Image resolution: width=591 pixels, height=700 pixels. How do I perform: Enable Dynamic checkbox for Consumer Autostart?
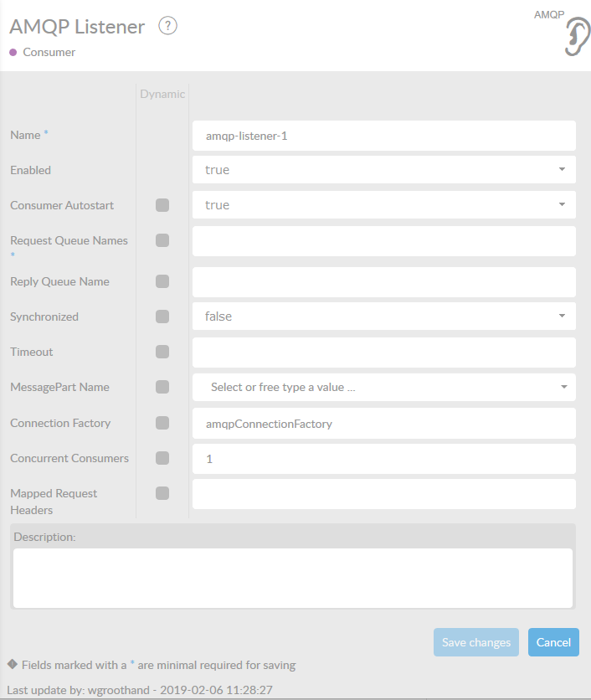(x=162, y=205)
